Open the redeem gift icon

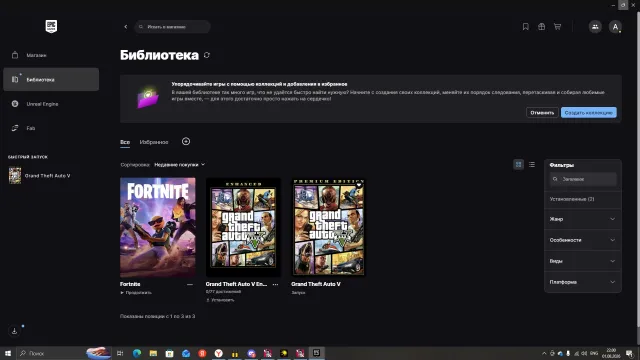[541, 27]
